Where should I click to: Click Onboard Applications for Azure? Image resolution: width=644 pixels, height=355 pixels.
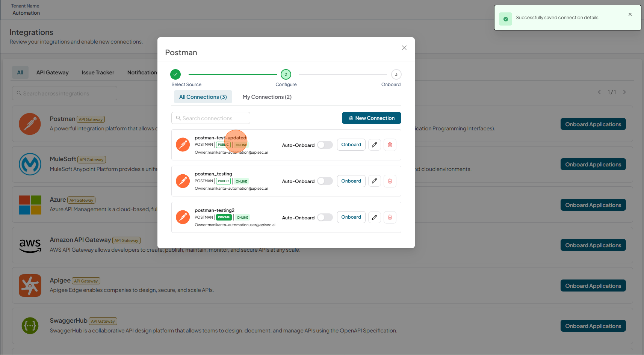pyautogui.click(x=593, y=205)
